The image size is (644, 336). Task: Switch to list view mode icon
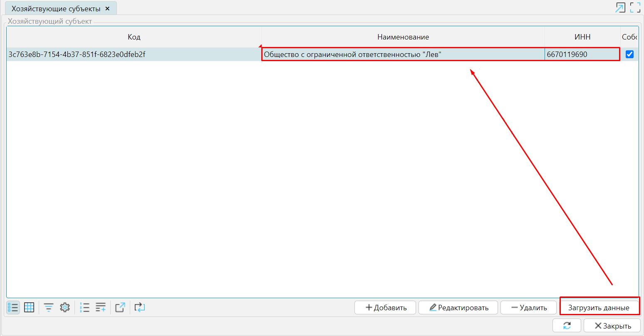pos(13,307)
